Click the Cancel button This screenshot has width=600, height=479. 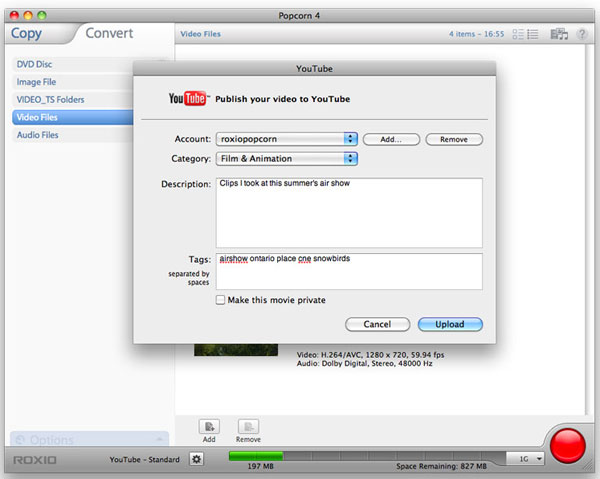(x=377, y=324)
